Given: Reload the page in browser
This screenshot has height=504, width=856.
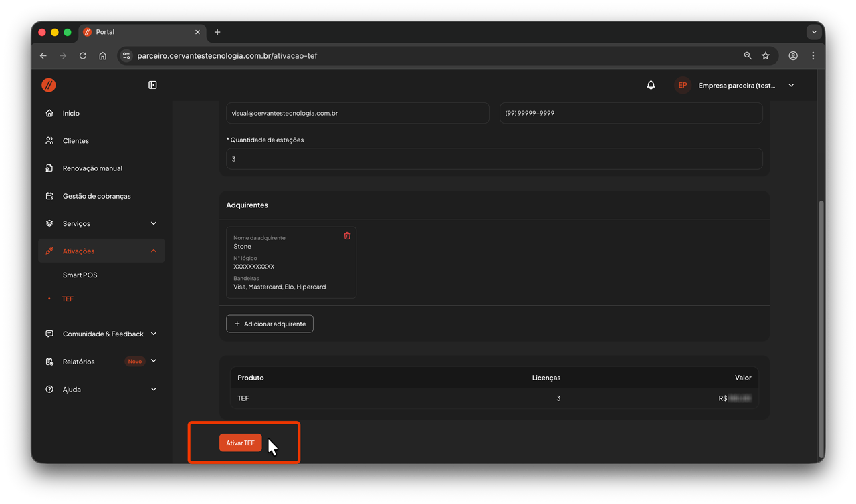Looking at the screenshot, I should (x=83, y=56).
